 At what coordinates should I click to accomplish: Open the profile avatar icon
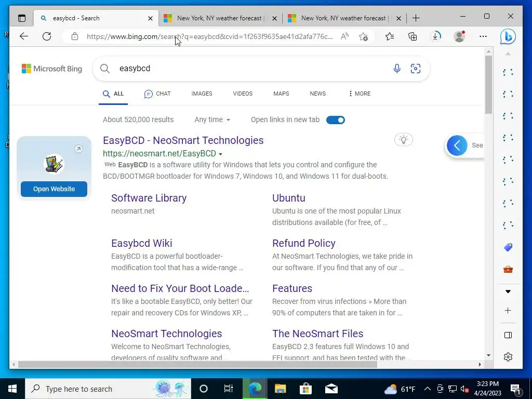tap(459, 36)
